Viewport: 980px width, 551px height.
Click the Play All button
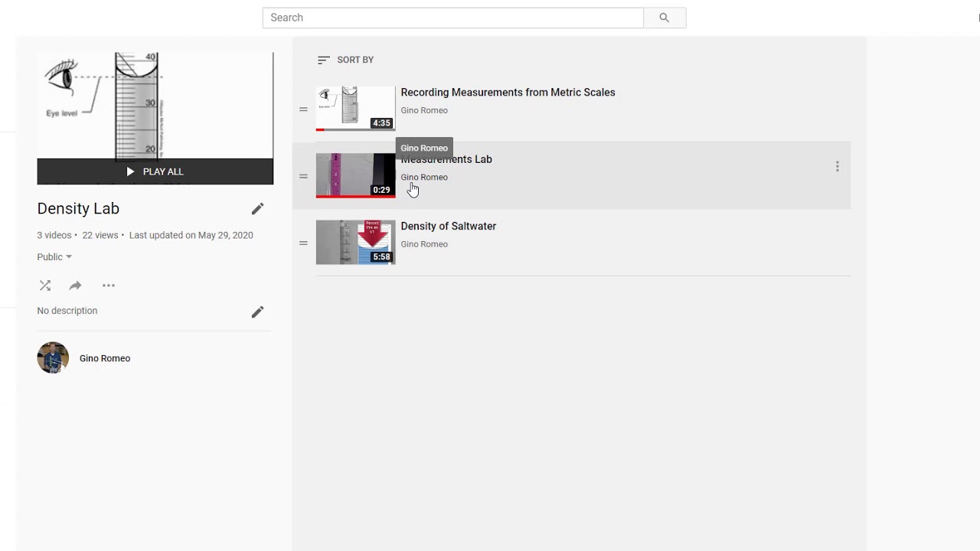click(x=155, y=171)
